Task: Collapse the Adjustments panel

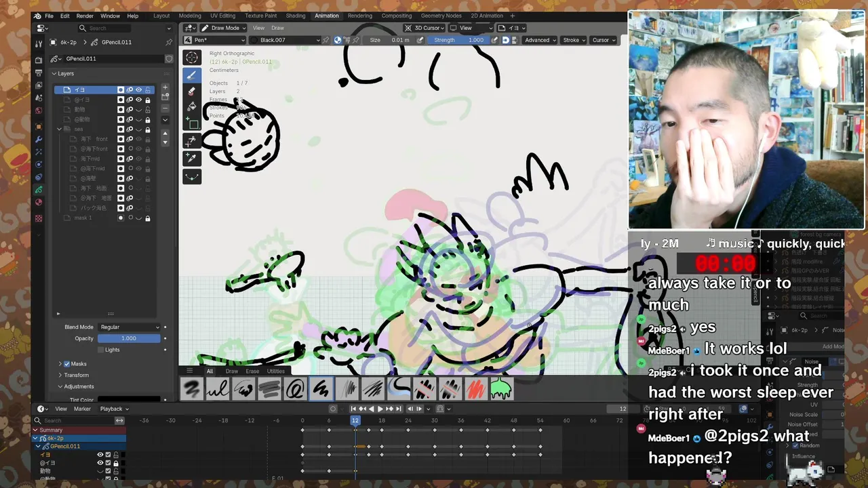Action: click(x=79, y=386)
